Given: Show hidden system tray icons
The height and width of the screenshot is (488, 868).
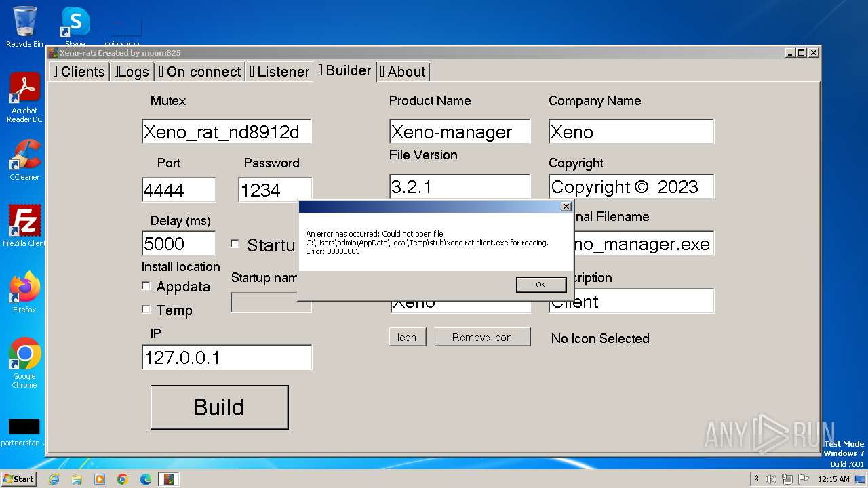Looking at the screenshot, I should tap(757, 479).
